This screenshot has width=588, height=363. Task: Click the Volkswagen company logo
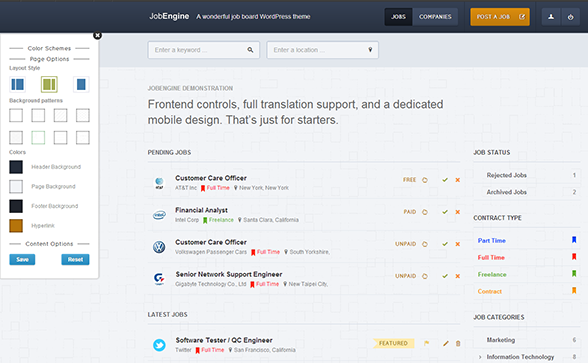coord(159,247)
